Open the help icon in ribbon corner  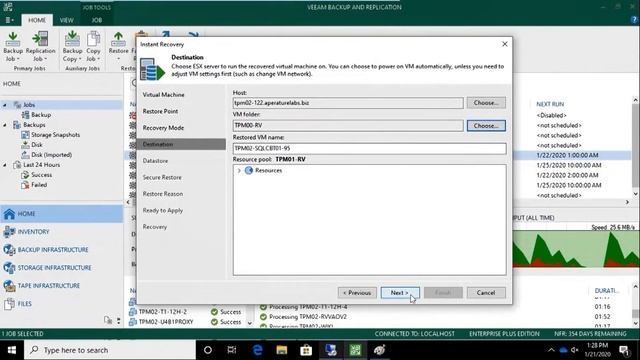coord(634,20)
